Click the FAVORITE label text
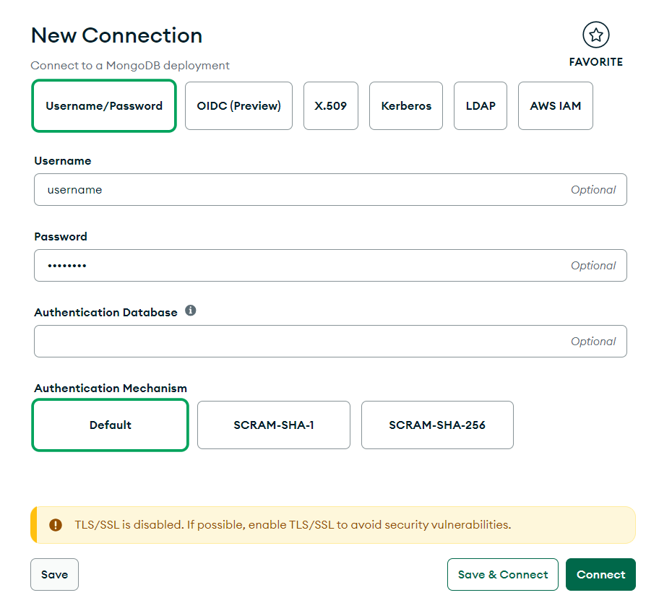The height and width of the screenshot is (616, 672). [x=595, y=62]
